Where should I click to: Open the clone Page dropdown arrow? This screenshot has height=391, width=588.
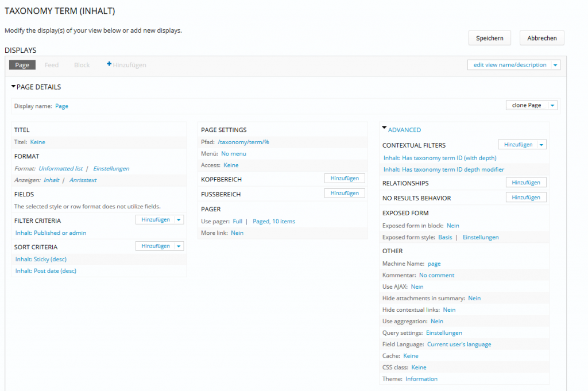552,105
